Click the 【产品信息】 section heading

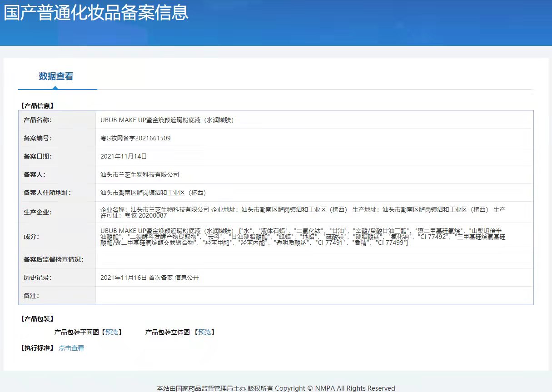point(37,106)
